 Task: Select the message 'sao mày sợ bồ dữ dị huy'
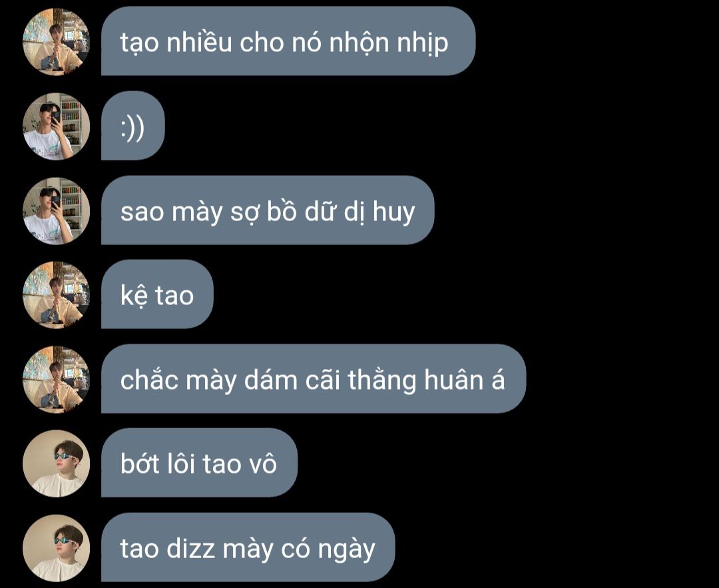pos(268,210)
